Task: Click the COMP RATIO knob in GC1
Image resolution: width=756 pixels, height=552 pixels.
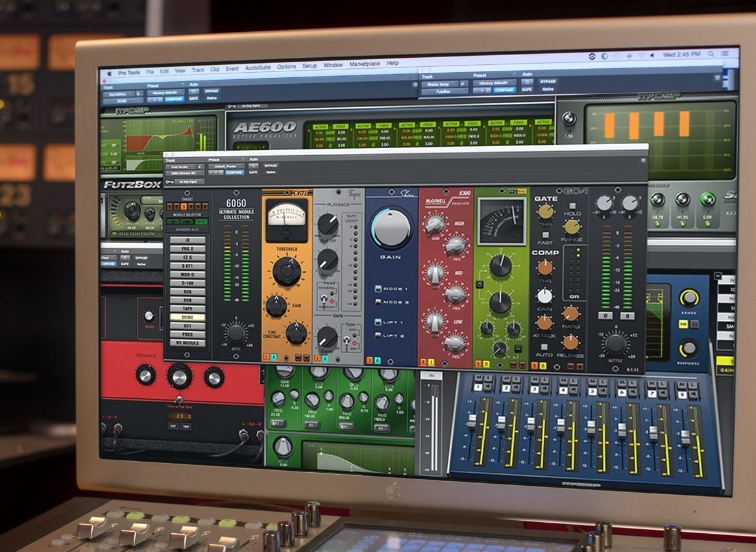Action: pyautogui.click(x=571, y=314)
